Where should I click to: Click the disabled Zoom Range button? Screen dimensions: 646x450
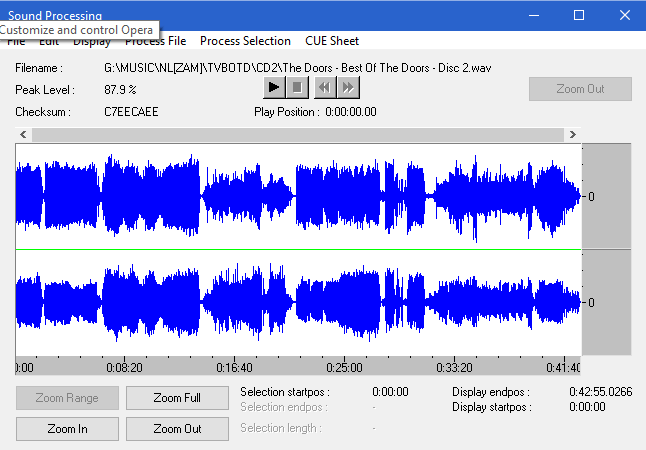point(67,398)
